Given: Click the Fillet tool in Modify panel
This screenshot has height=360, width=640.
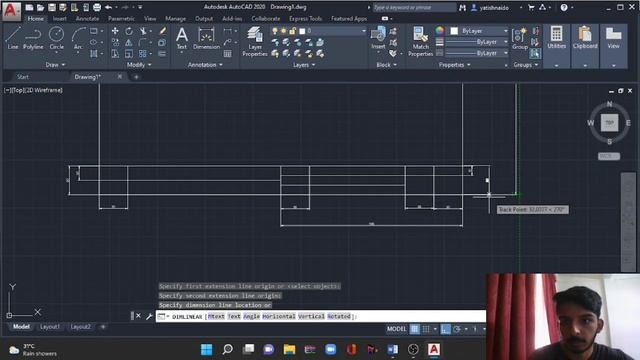Looking at the screenshot, I should (x=143, y=42).
